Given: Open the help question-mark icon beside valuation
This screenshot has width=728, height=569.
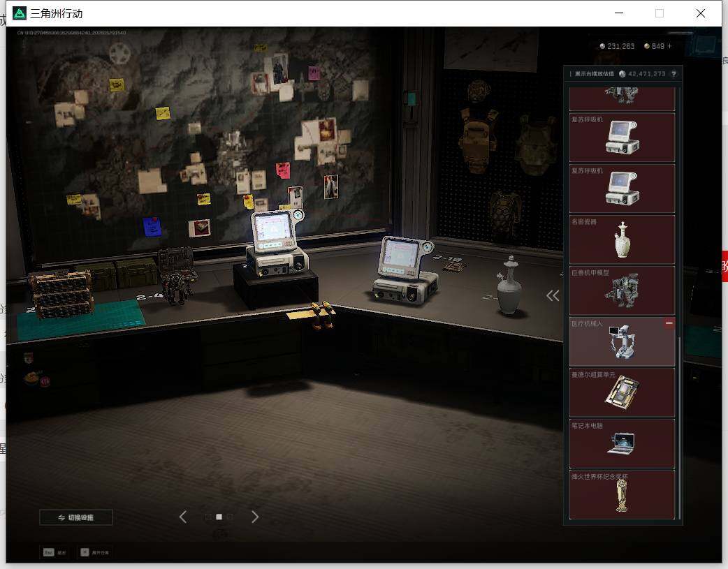Looking at the screenshot, I should click(674, 74).
